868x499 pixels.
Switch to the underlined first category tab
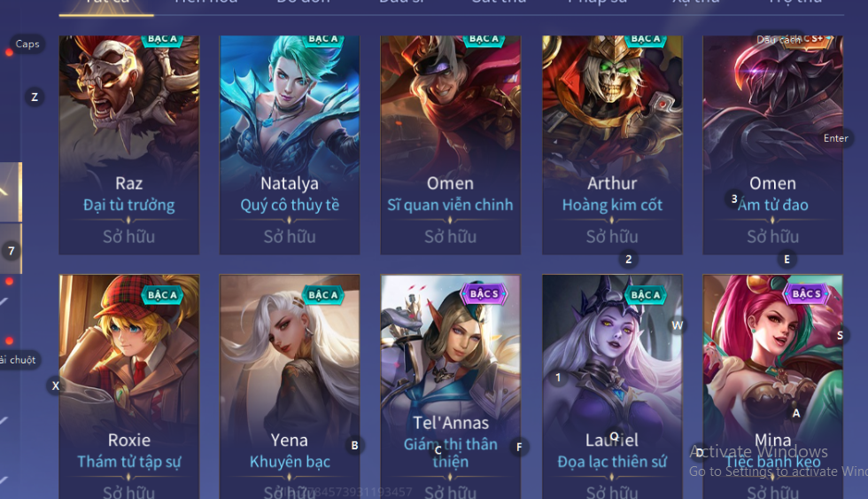106,5
